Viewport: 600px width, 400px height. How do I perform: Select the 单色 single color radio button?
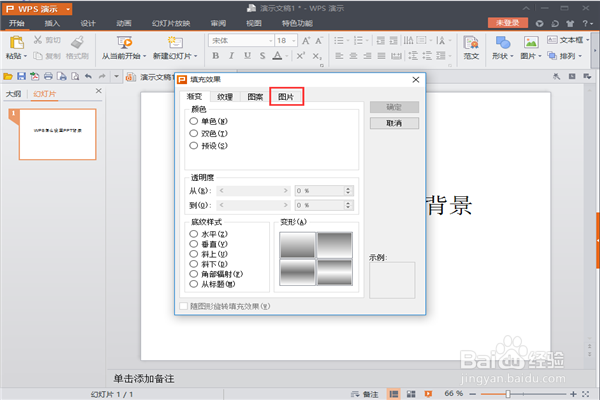click(194, 121)
